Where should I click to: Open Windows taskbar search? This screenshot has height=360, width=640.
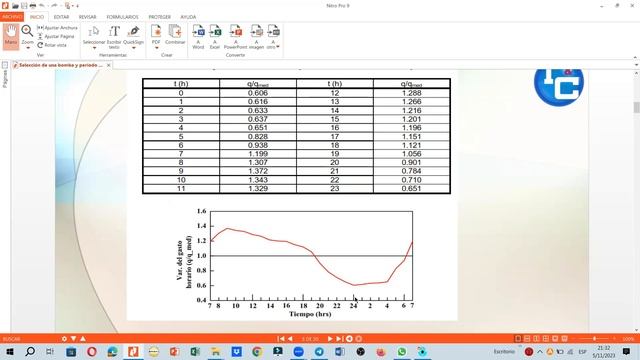pos(30,351)
